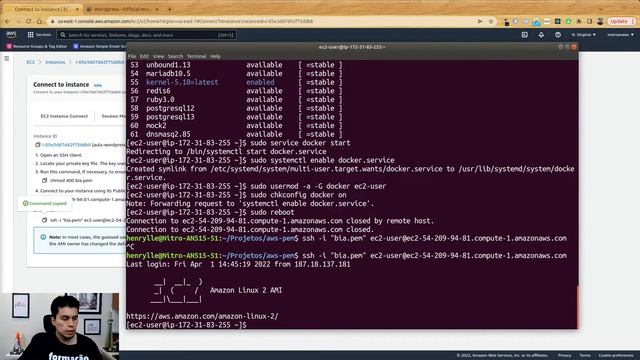The image size is (640, 360).
Task: Open instance ID breadcrumb link
Action: click(x=100, y=62)
